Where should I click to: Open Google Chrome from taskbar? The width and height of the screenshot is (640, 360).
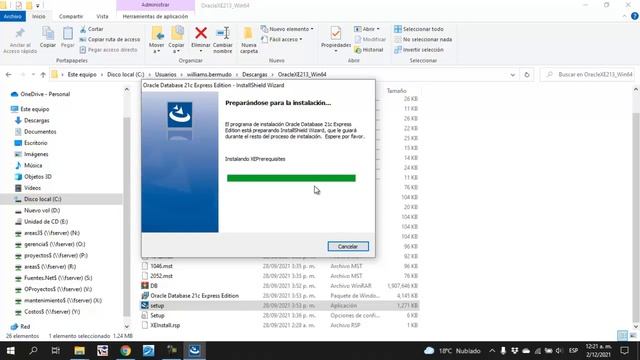click(x=125, y=351)
